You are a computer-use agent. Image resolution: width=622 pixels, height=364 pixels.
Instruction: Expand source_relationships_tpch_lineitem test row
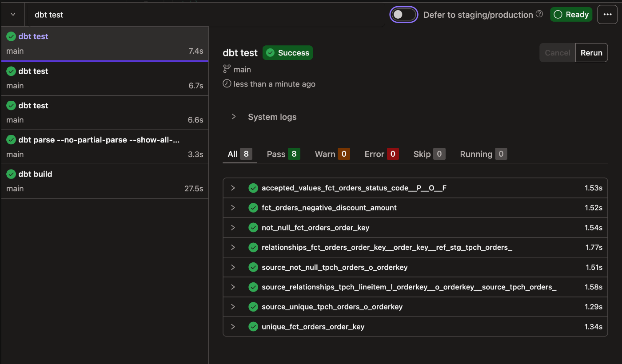pyautogui.click(x=233, y=287)
